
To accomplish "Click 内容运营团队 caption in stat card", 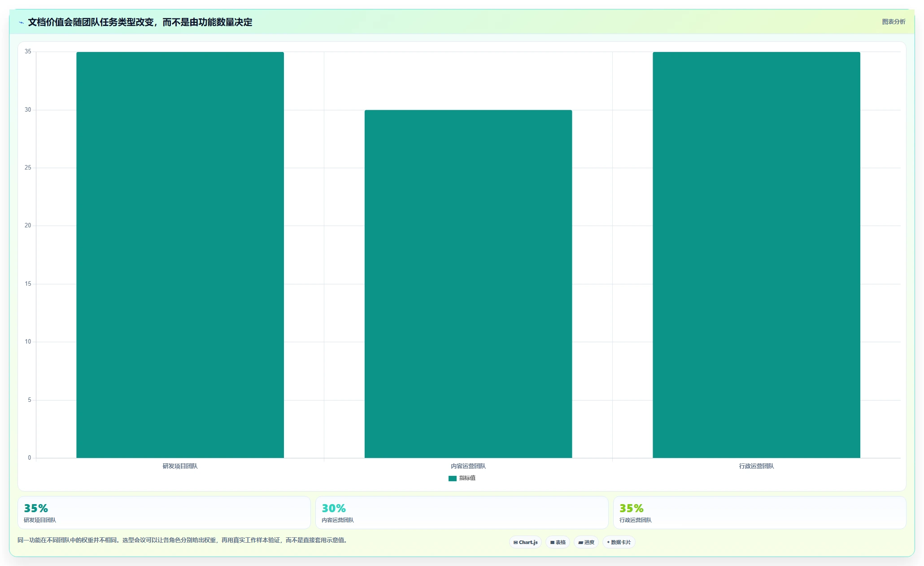I will point(338,520).
